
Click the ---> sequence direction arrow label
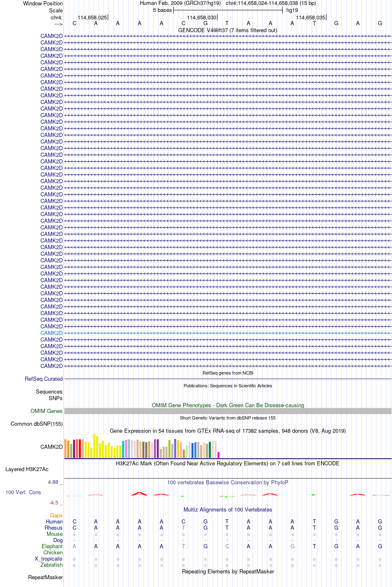(58, 24)
